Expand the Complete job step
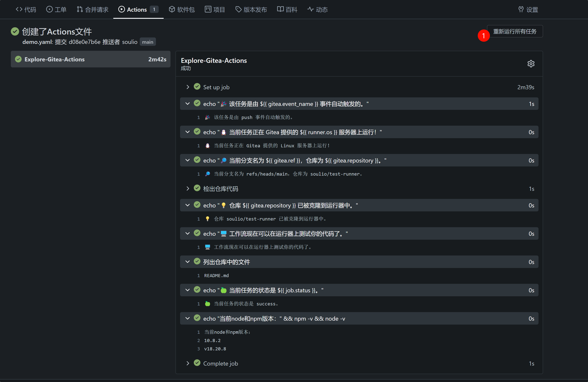Screen dimensions: 588x382 [x=188, y=363]
